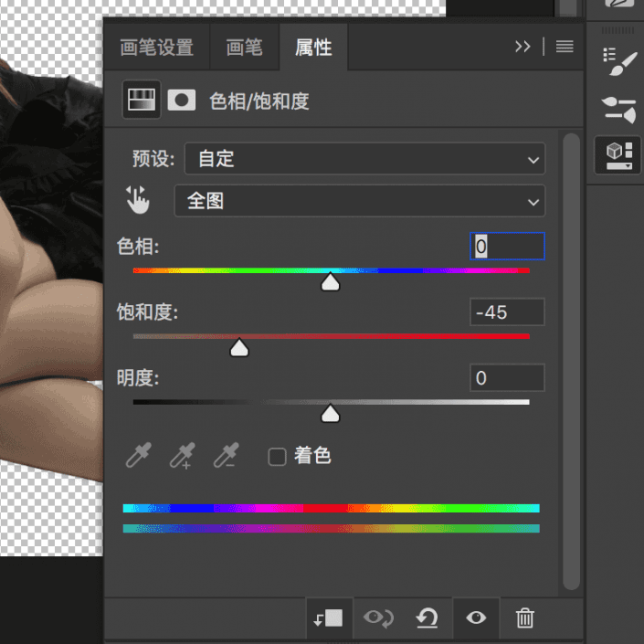Reset adjustment to defaults
644x644 pixels.
428,618
